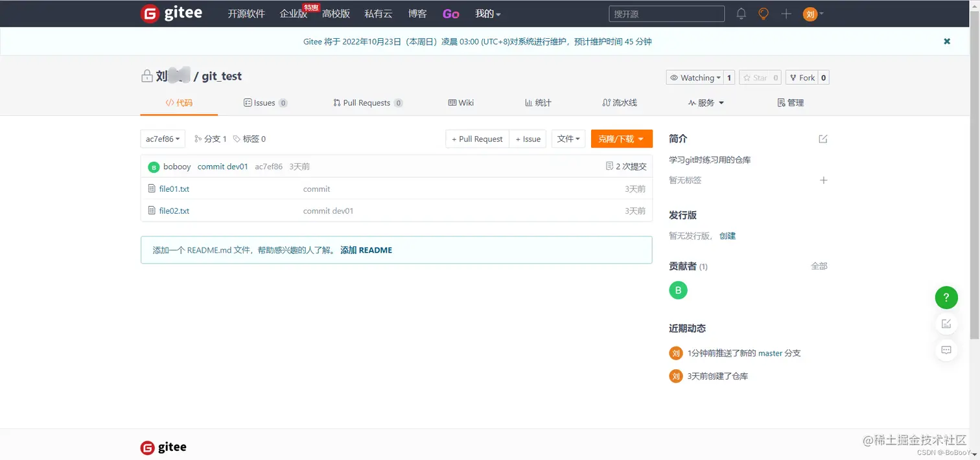Add a tag with the plus icon

(x=824, y=180)
